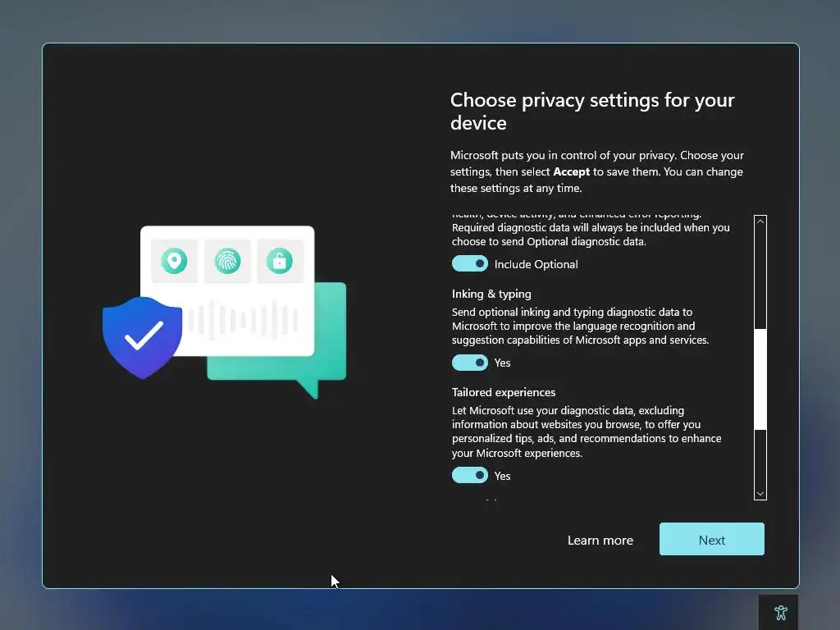Switch off the Tailored experiences toggle

[x=470, y=475]
